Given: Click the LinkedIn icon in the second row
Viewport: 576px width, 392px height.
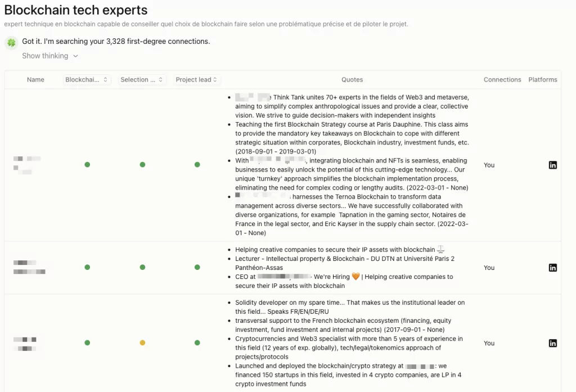Looking at the screenshot, I should click(553, 267).
